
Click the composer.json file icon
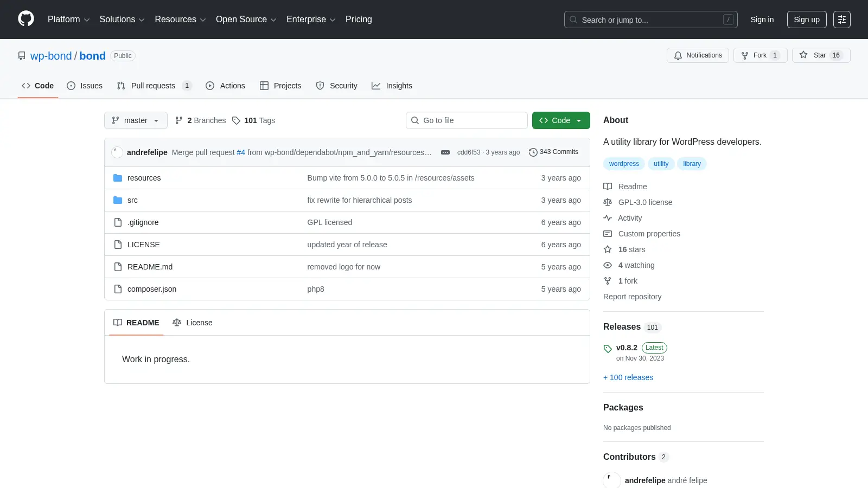tap(118, 289)
